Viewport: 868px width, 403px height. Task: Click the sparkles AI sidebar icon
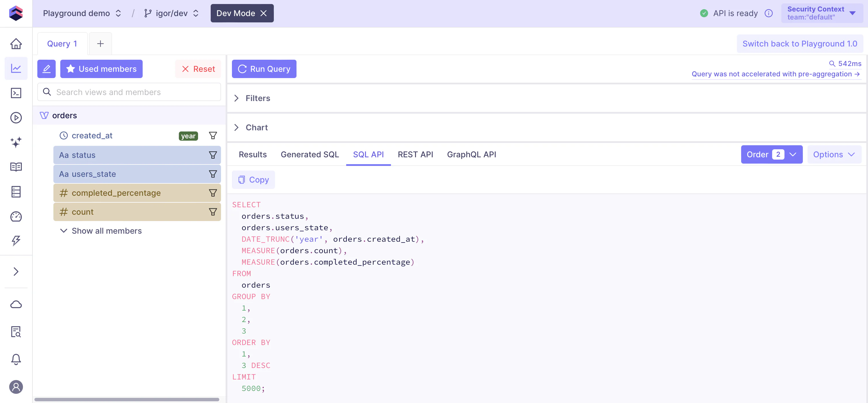coord(16,142)
